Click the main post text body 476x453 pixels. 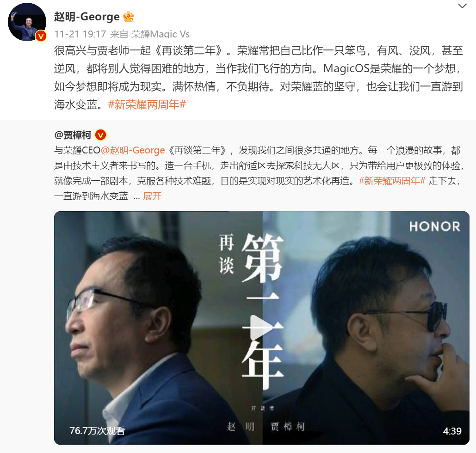tap(258, 77)
